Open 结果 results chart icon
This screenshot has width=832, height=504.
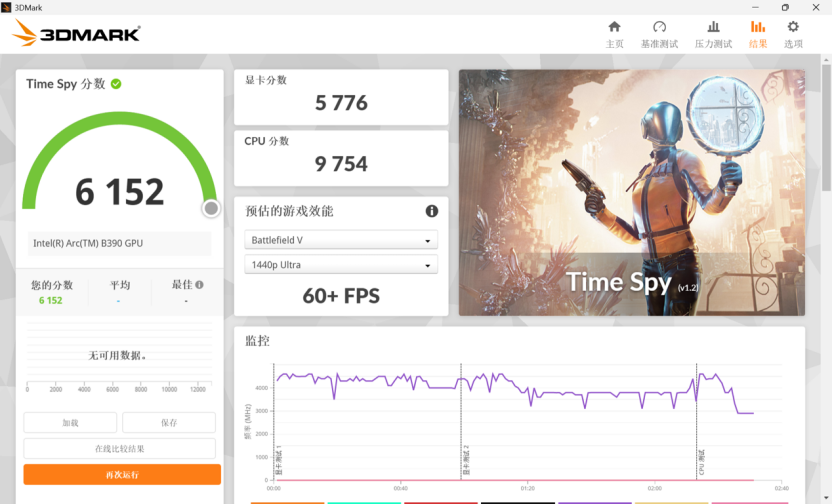[758, 27]
